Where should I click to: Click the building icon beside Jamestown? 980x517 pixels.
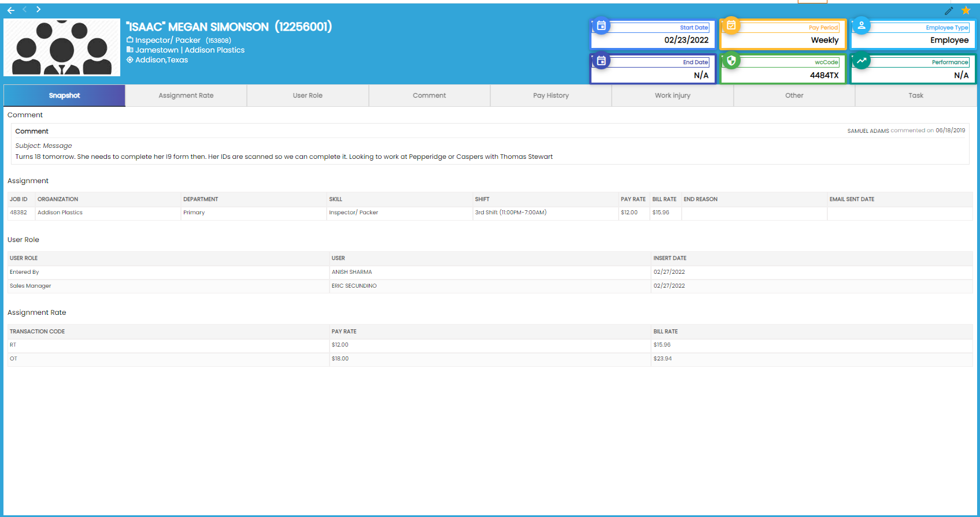130,50
